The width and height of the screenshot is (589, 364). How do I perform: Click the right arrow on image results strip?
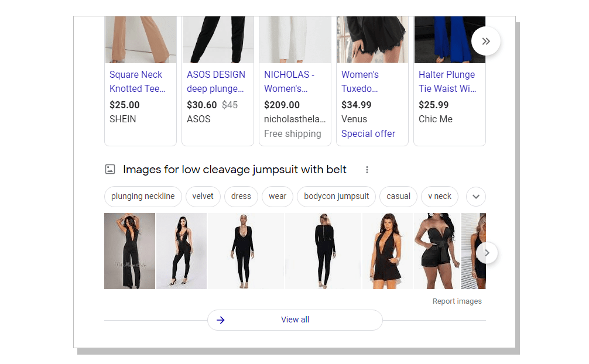click(x=487, y=253)
